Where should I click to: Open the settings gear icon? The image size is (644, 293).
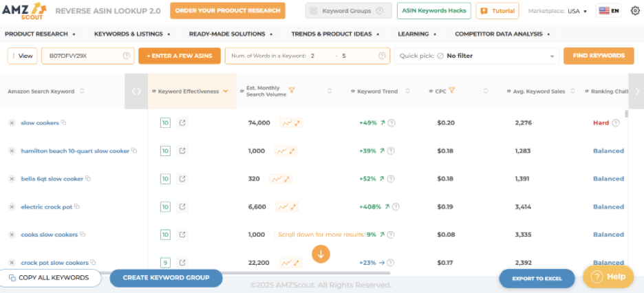coord(634,11)
